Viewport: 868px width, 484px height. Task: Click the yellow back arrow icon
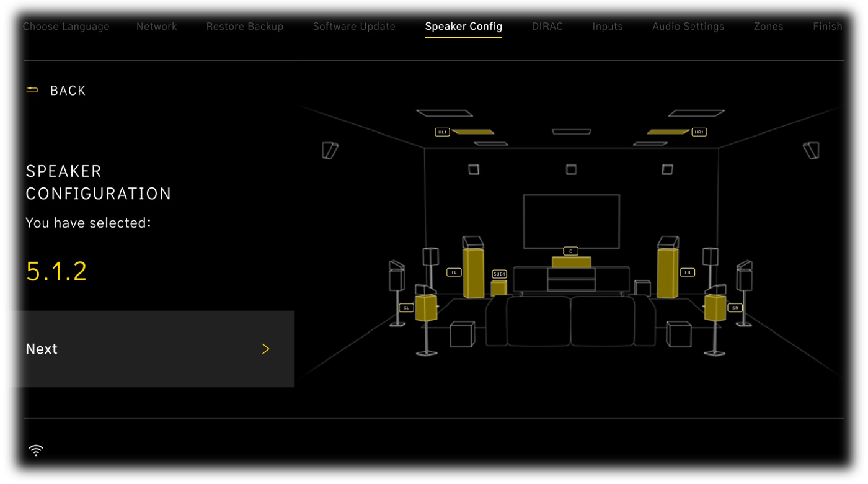pyautogui.click(x=32, y=91)
